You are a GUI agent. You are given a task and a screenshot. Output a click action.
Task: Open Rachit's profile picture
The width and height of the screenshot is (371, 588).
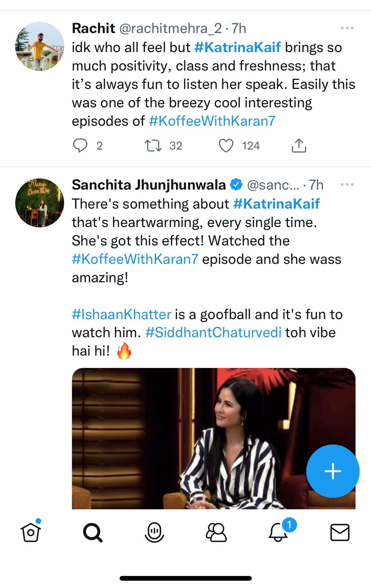tap(40, 46)
